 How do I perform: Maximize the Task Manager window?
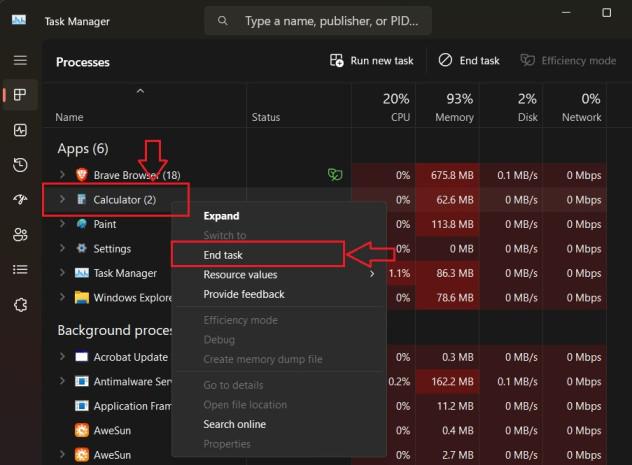pos(606,12)
